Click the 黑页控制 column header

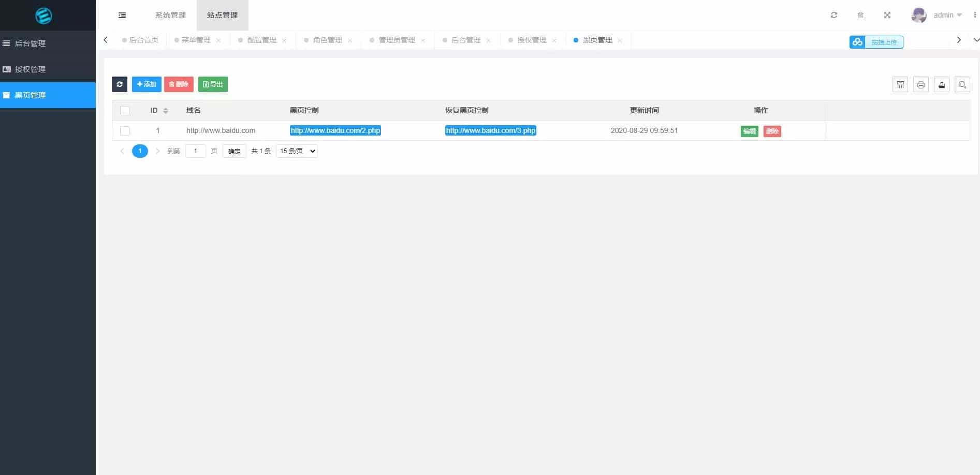pyautogui.click(x=304, y=110)
